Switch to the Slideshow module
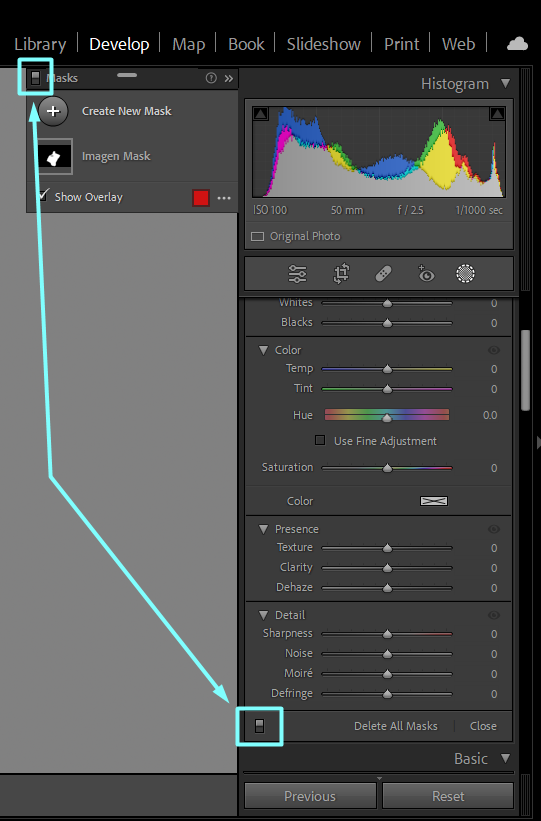 [x=324, y=44]
